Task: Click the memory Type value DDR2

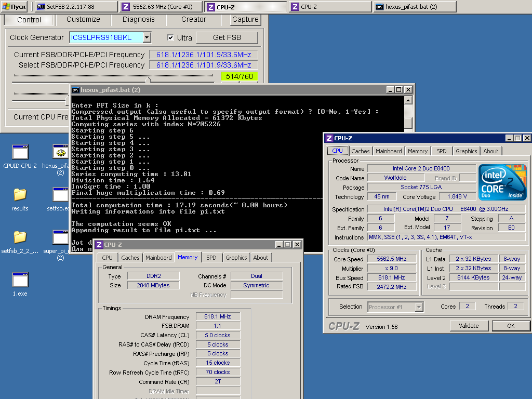Action: point(153,276)
